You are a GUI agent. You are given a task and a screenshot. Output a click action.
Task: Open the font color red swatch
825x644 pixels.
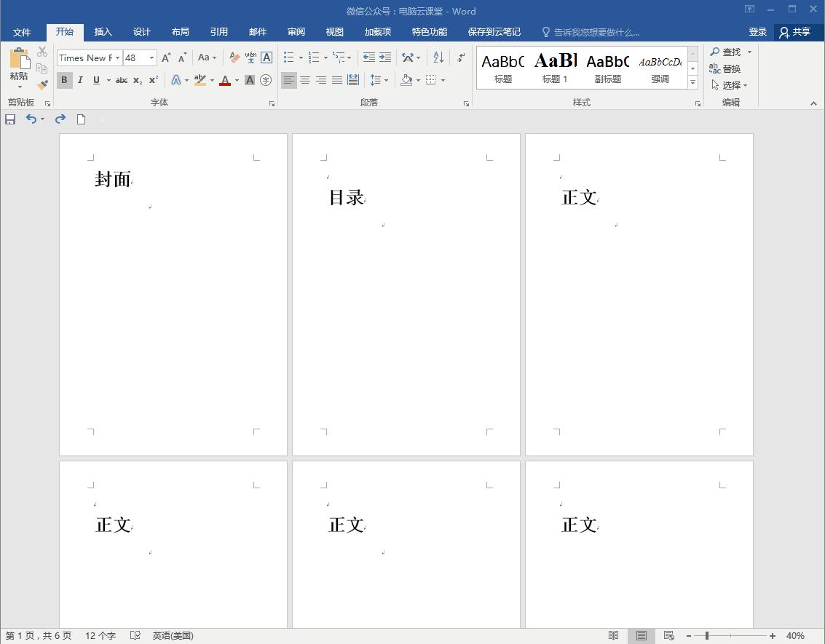[x=225, y=80]
